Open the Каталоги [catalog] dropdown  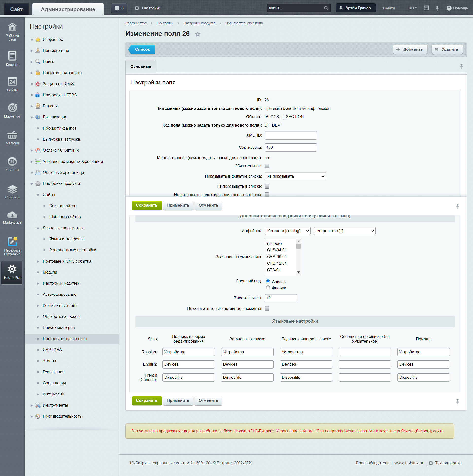(287, 231)
